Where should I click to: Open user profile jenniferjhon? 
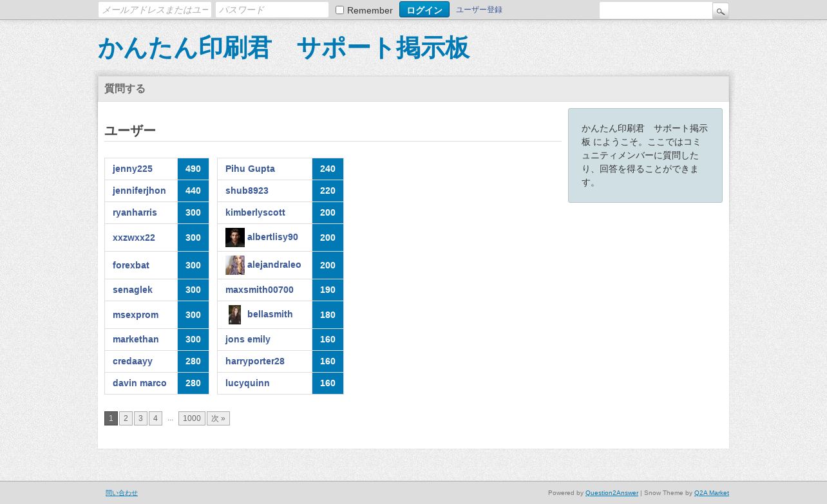coord(139,191)
